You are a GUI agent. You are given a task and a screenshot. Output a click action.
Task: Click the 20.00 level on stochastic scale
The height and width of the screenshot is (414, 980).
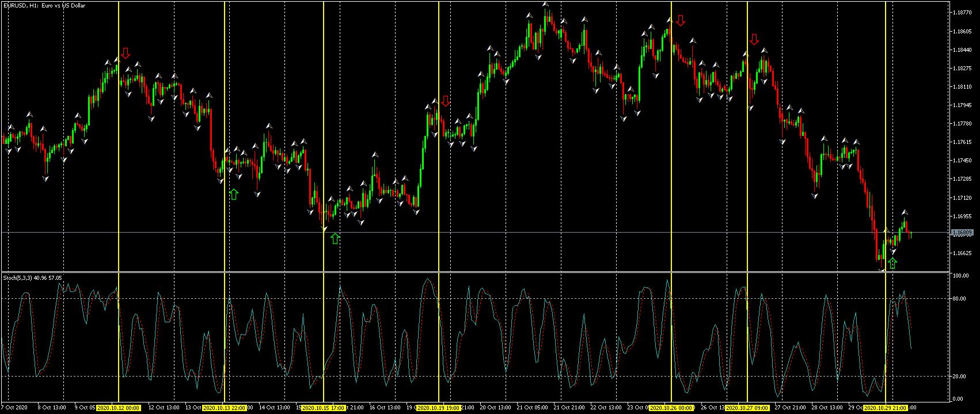(x=960, y=377)
